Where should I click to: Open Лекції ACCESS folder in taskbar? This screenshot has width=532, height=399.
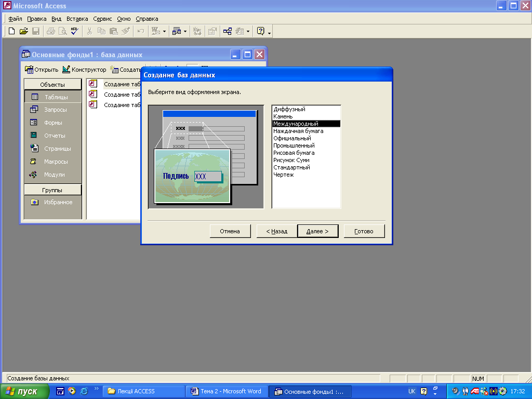pyautogui.click(x=144, y=392)
